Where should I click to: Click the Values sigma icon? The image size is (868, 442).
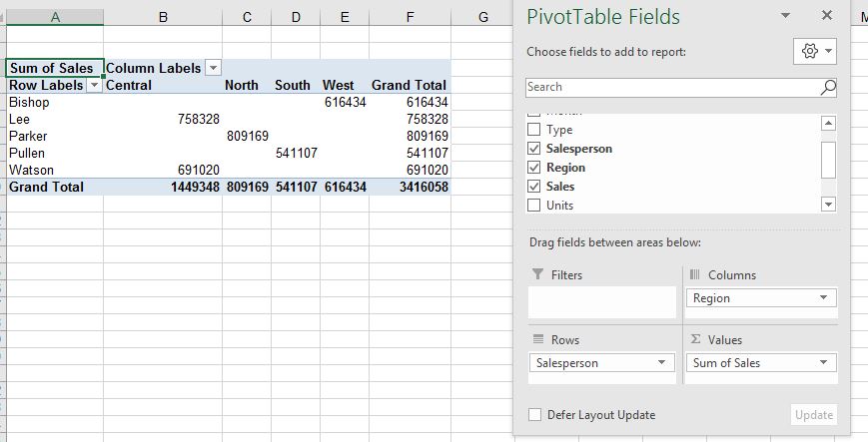(x=695, y=339)
